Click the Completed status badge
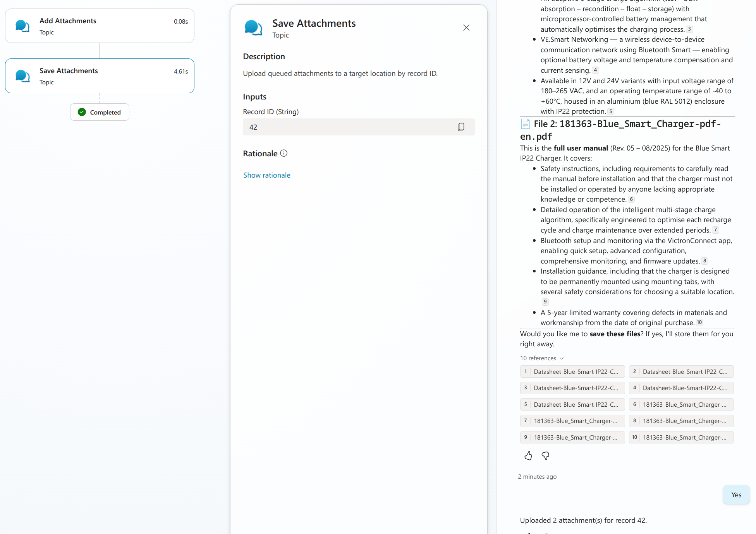The image size is (756, 534). pyautogui.click(x=100, y=112)
